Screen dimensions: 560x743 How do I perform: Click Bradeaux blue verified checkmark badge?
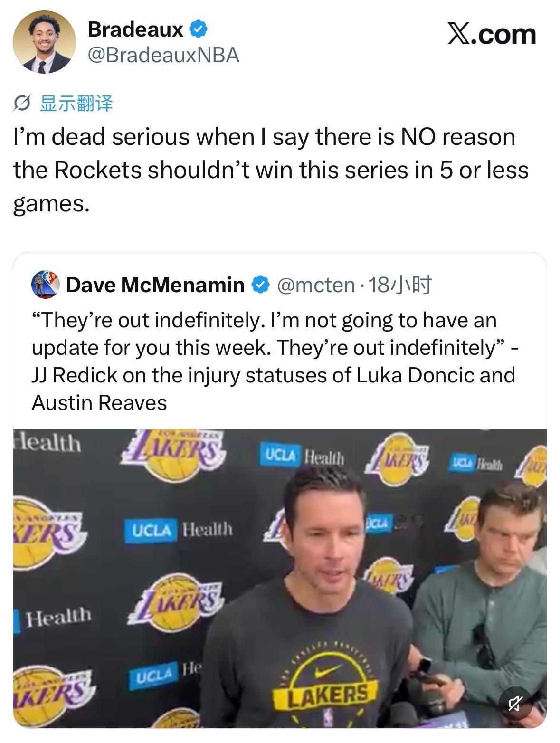click(198, 29)
